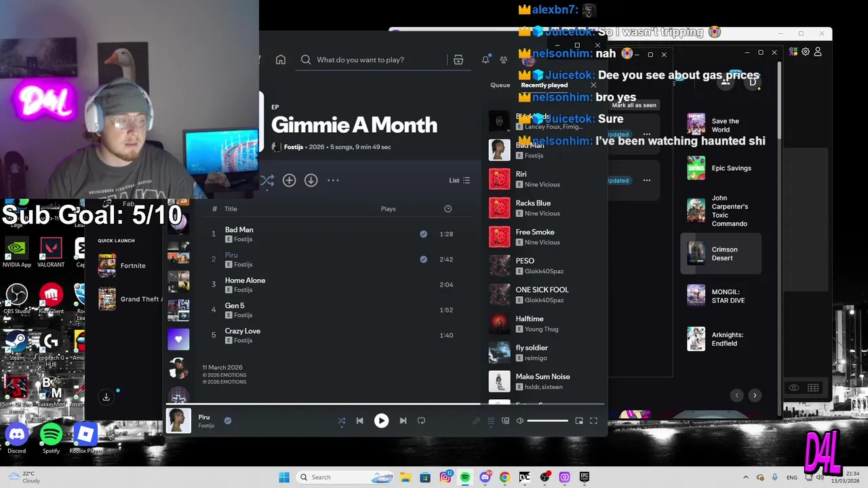Viewport: 868px width, 488px height.
Task: Open Spotify Browse icon beside search
Action: coord(458,60)
